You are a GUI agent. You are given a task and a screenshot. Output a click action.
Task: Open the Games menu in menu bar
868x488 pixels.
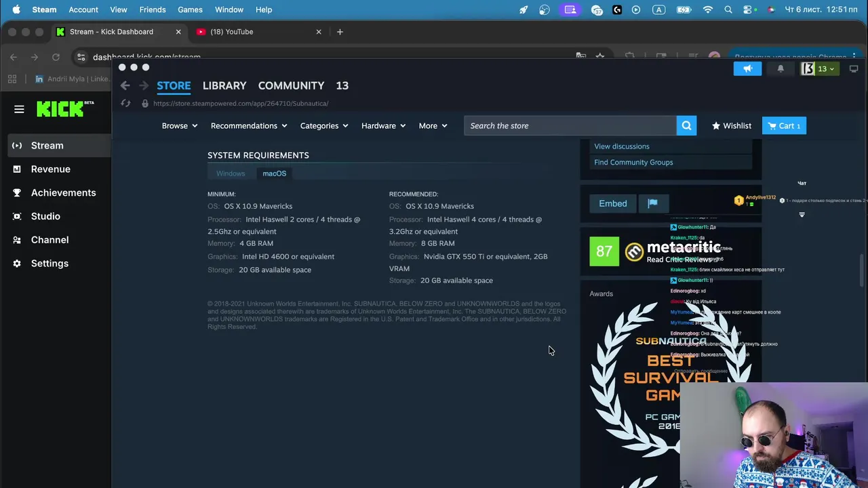(190, 9)
